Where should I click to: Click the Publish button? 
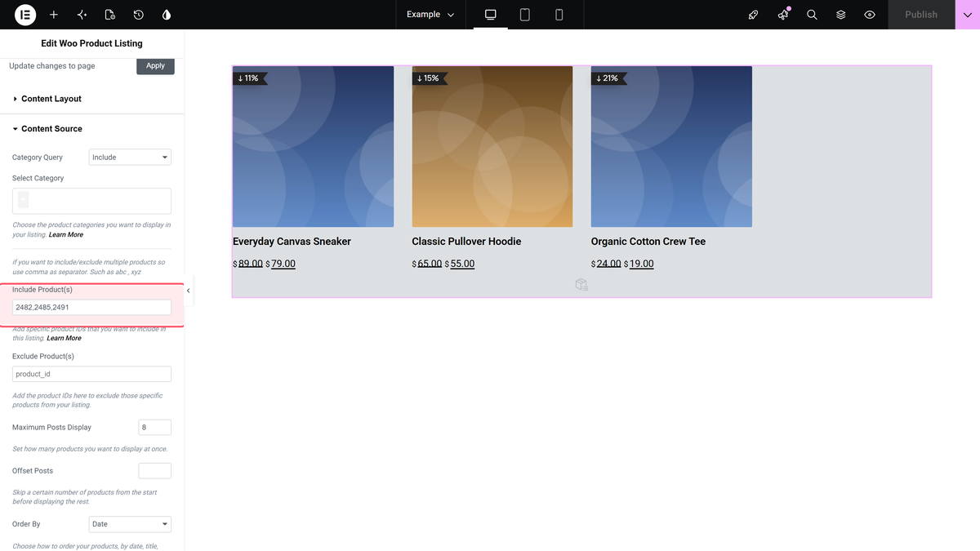921,15
